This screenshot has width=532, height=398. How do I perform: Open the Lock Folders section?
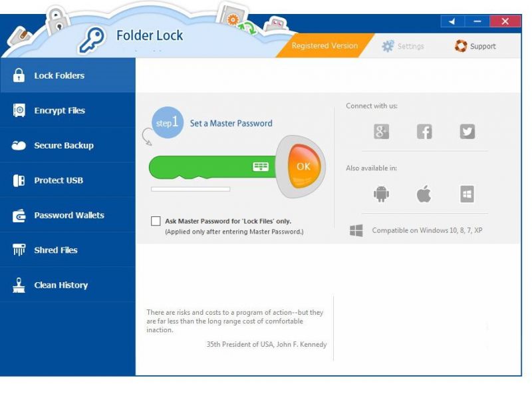click(x=68, y=75)
